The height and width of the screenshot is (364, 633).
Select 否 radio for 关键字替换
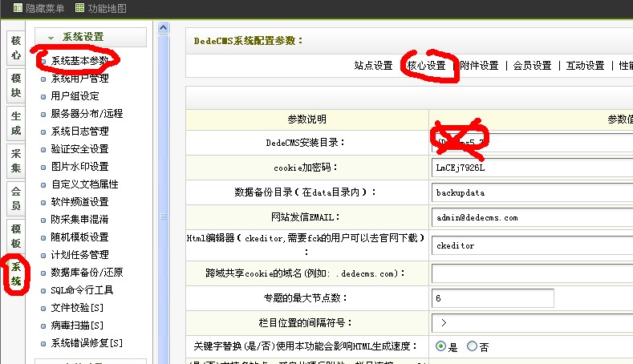(472, 346)
